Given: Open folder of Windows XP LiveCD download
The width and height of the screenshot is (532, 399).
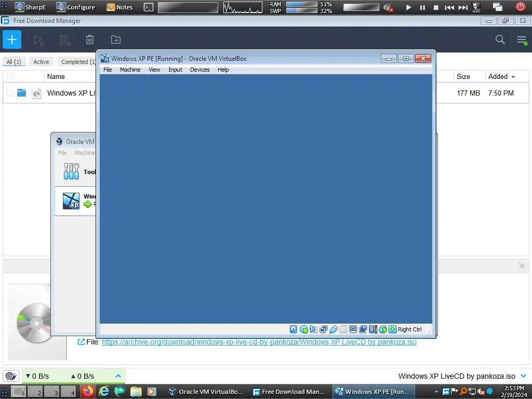Looking at the screenshot, I should coord(21,92).
